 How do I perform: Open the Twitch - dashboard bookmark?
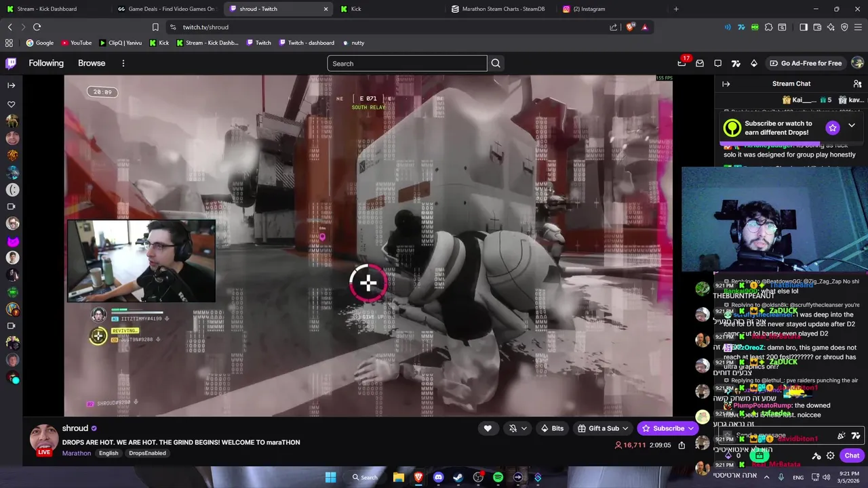point(307,43)
